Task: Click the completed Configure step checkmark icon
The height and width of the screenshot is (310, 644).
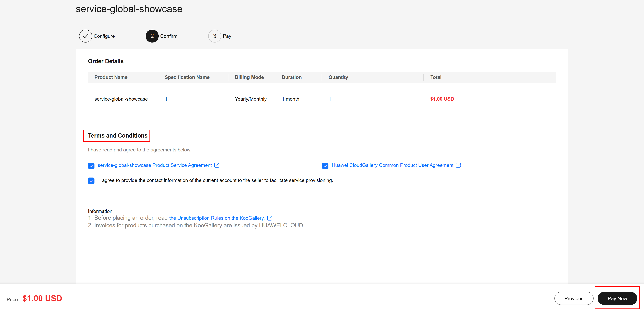Action: [x=85, y=36]
